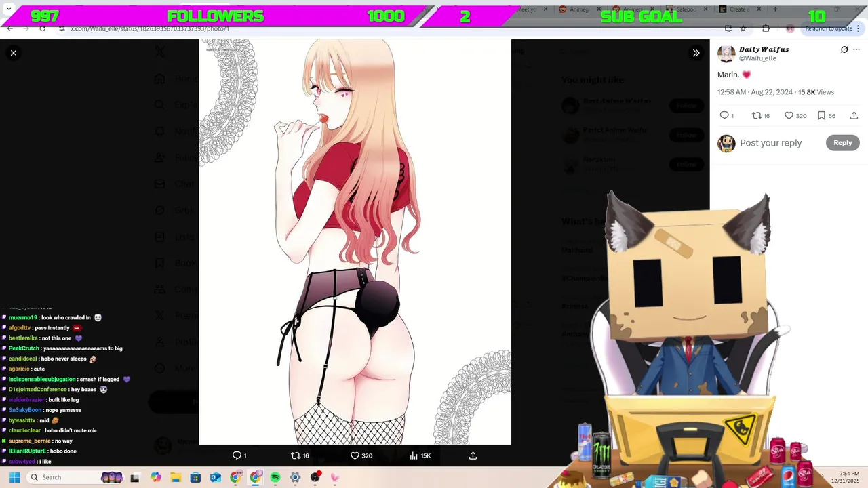
Task: Click chat username 'PeekCrutch'
Action: pyautogui.click(x=24, y=348)
